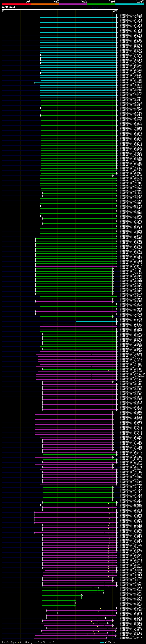Select hit label UniRef100_A1IIA2

pos(131,364)
